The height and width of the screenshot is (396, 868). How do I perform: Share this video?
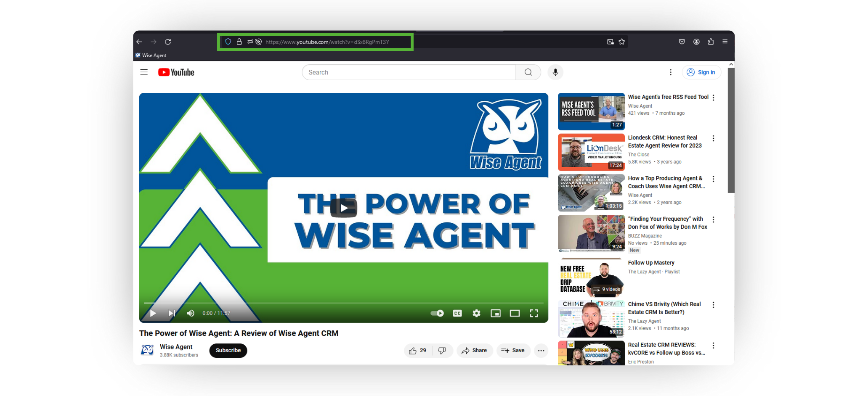[x=475, y=351]
